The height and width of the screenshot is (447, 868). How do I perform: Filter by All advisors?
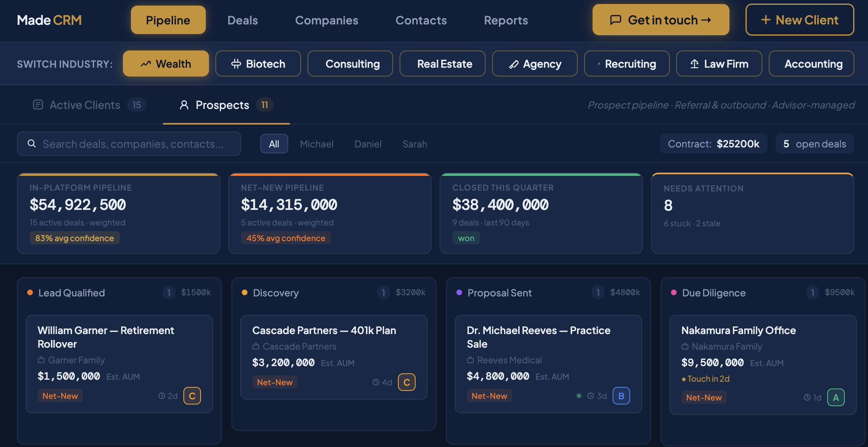(274, 144)
